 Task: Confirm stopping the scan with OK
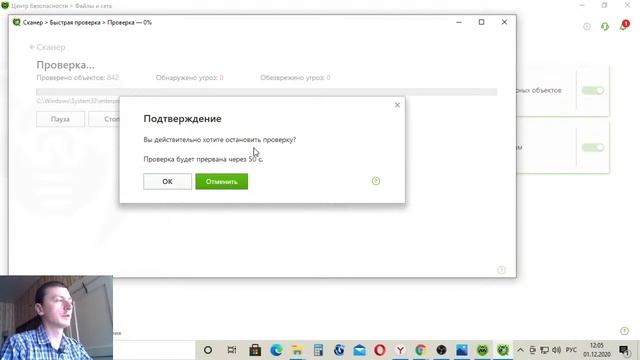[x=167, y=182]
